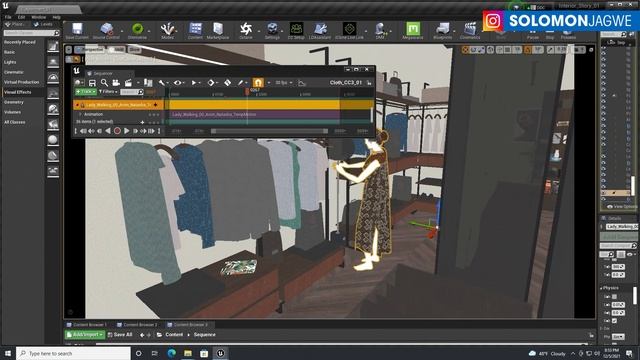Open the viewport Show dropdown
Viewport: 640px width, 360px height.
tap(134, 50)
